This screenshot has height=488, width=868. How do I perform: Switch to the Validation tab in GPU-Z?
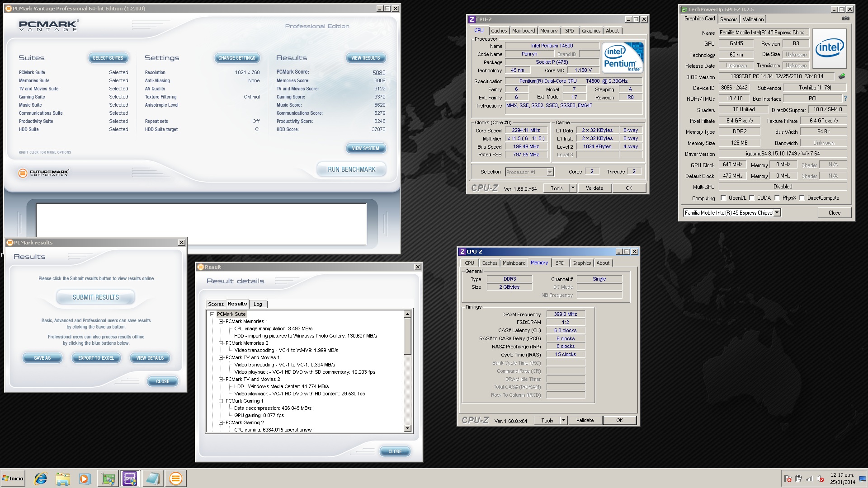pos(753,19)
